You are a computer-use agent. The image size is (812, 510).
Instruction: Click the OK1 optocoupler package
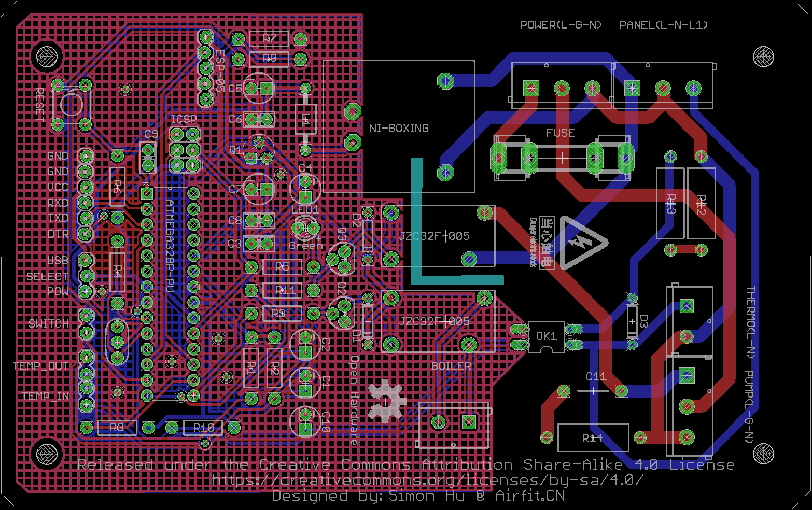coord(547,336)
